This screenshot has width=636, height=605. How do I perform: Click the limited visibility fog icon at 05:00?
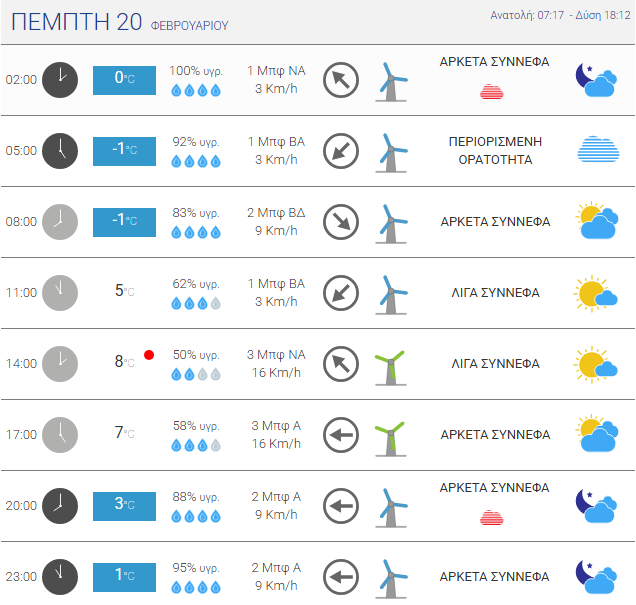(598, 149)
